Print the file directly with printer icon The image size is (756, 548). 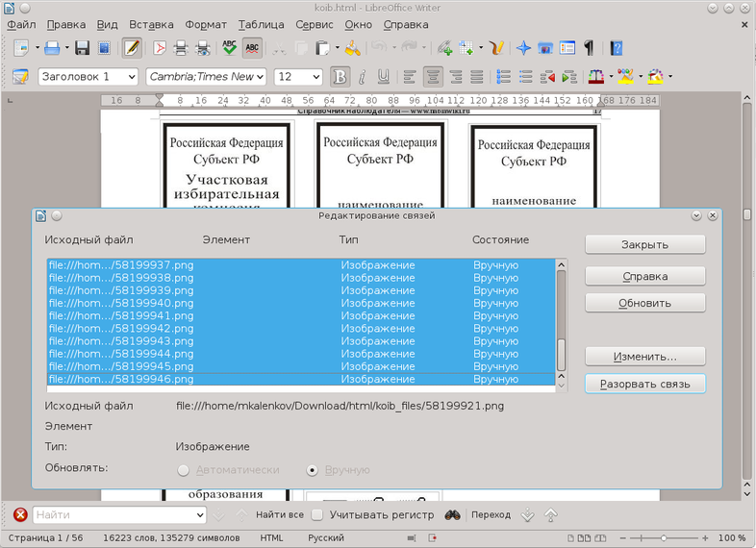[181, 48]
